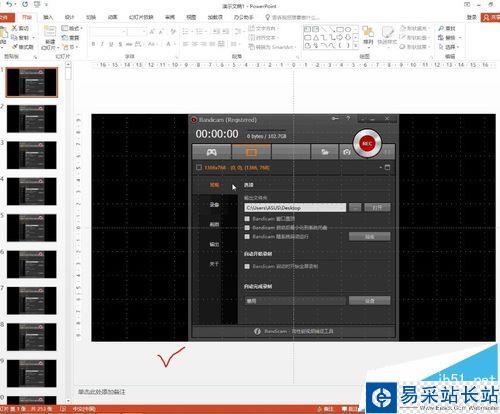
Task: Open Change Case (Aa) dropdown
Action: pos(152,44)
